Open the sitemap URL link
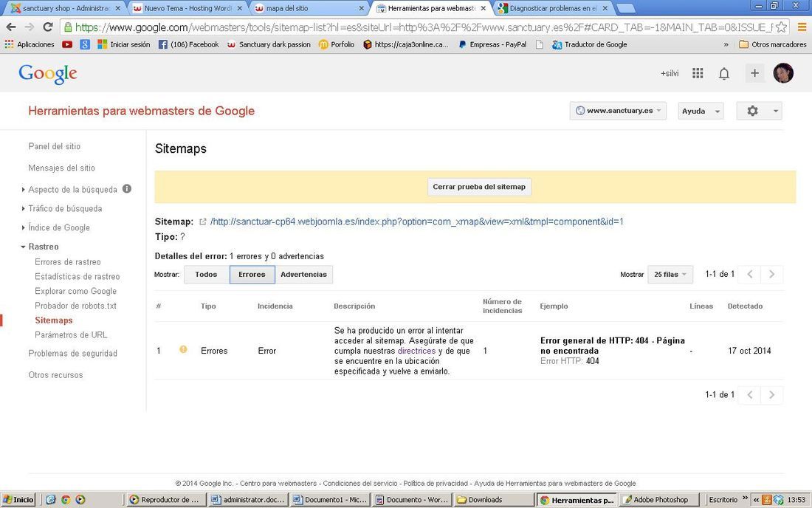This screenshot has width=812, height=508. (417, 222)
